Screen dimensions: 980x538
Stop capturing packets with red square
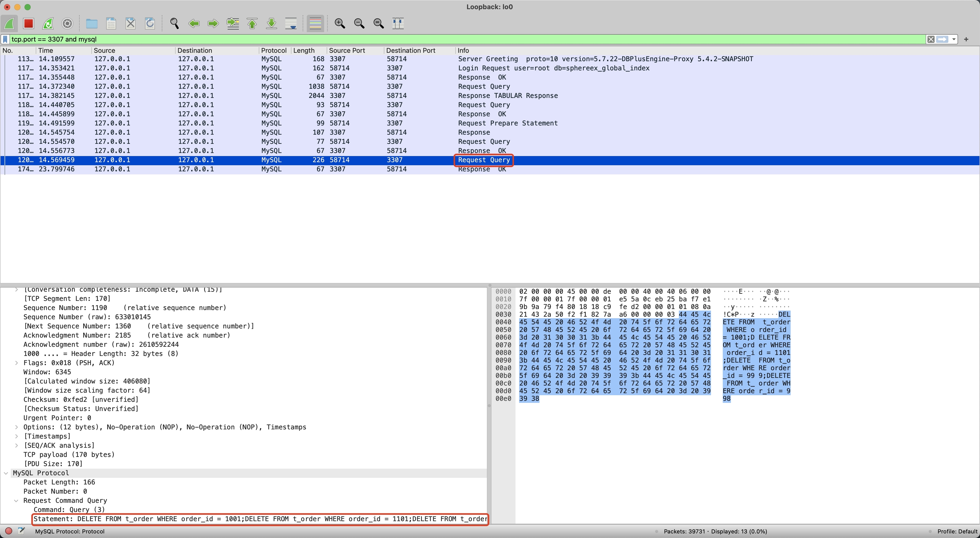click(x=29, y=23)
